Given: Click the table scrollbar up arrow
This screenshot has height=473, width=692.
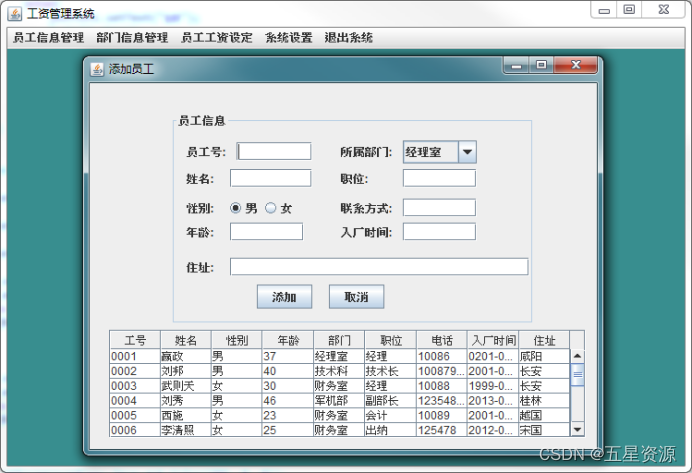Looking at the screenshot, I should point(577,356).
